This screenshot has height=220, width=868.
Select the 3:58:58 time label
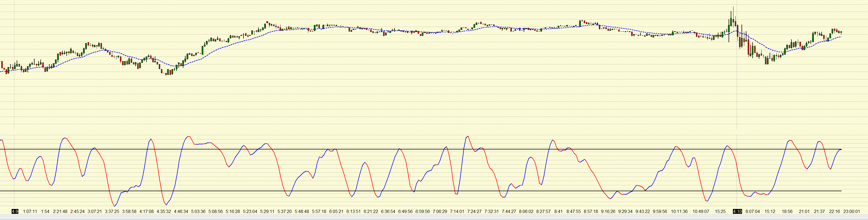coord(129,212)
